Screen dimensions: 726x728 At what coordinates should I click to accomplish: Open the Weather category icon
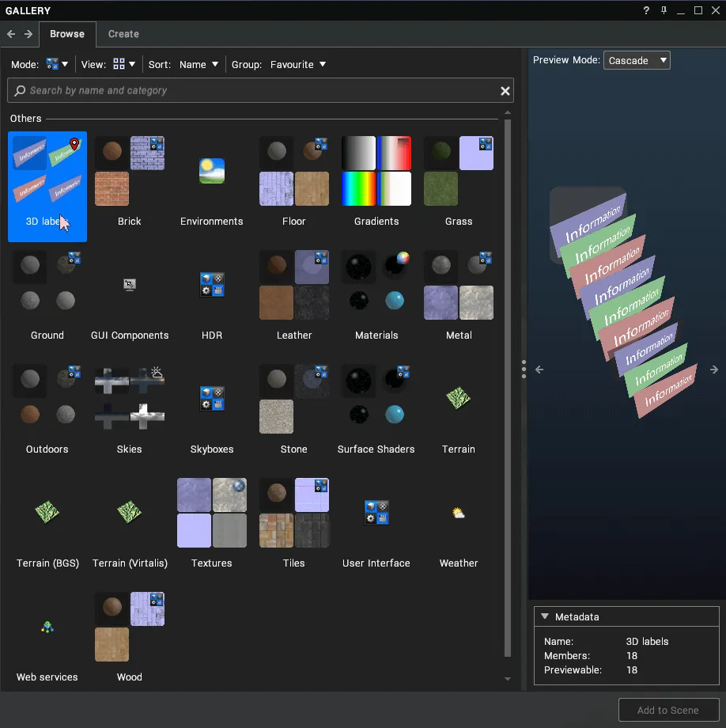click(459, 513)
